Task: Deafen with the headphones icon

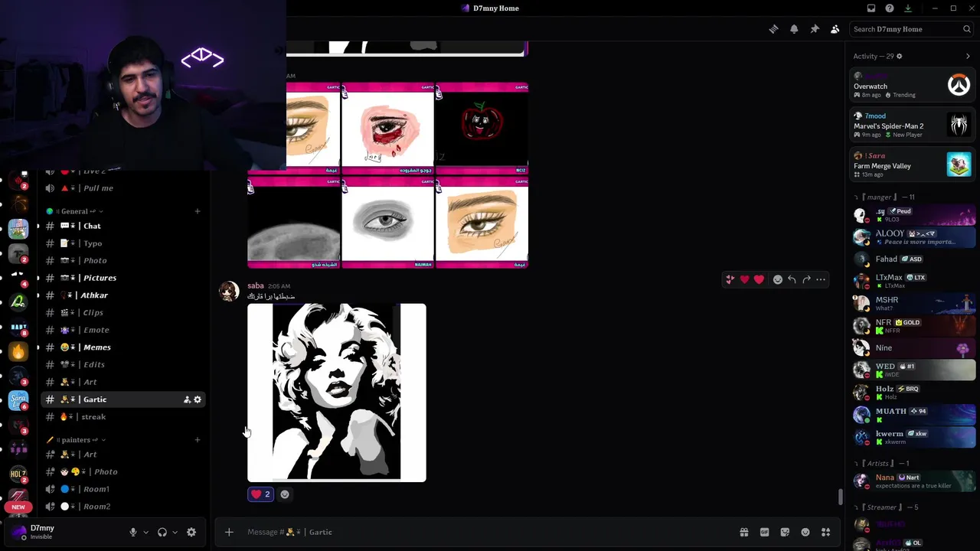Action: coord(162,532)
